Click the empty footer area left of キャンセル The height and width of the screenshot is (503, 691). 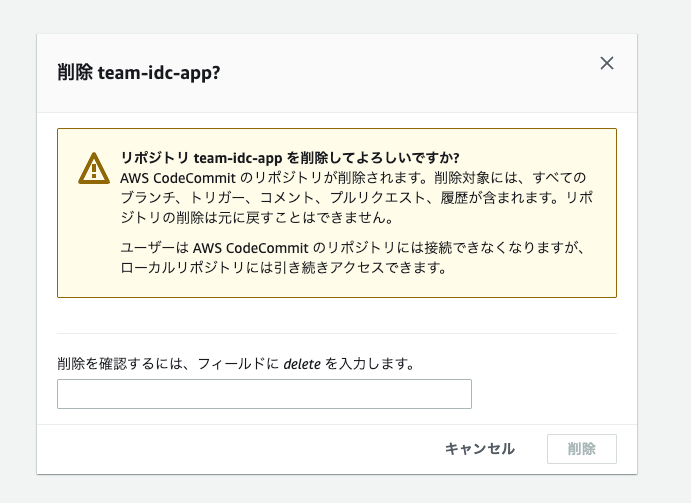pyautogui.click(x=240, y=449)
